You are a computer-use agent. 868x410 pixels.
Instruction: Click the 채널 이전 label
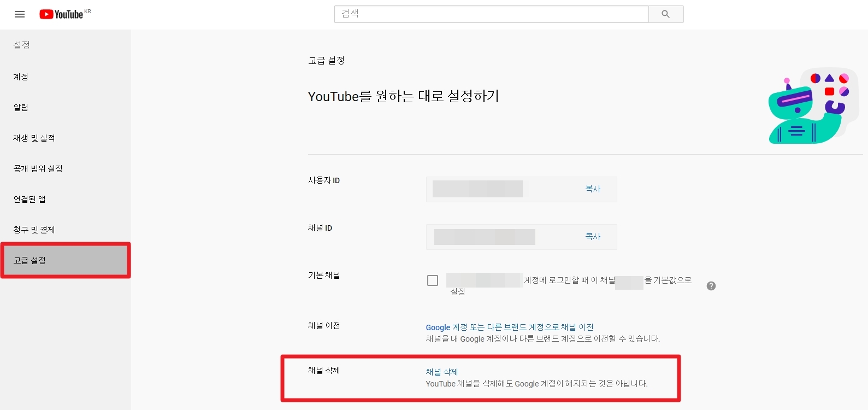(x=324, y=326)
